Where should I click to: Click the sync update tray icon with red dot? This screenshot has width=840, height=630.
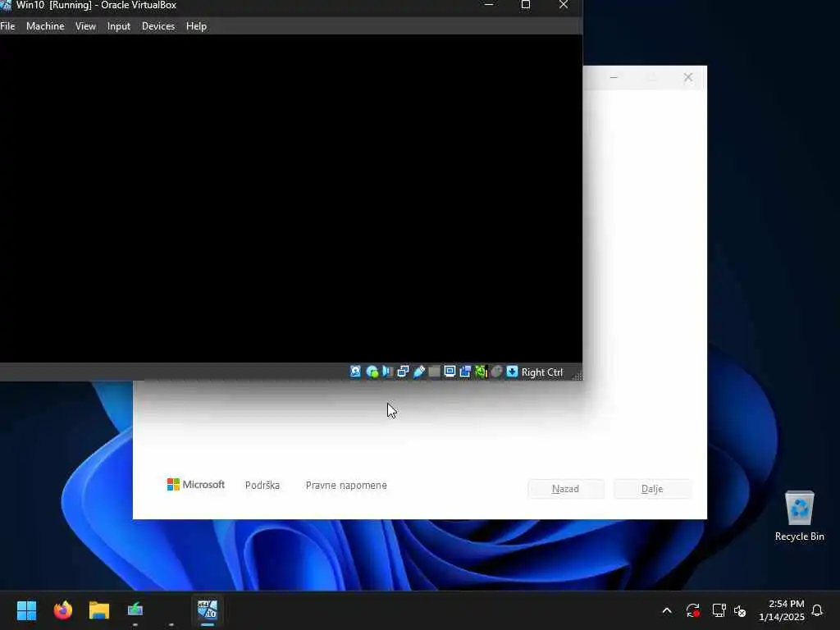(x=692, y=610)
